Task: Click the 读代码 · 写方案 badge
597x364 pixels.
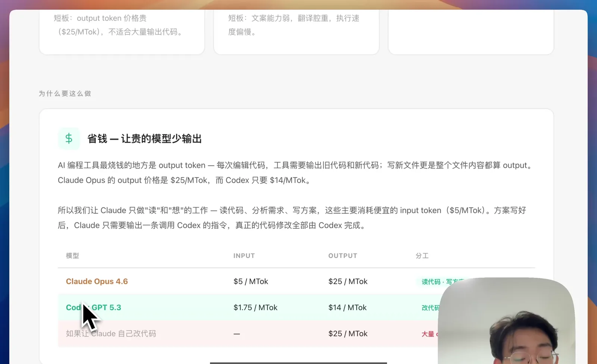Action: [441, 282]
